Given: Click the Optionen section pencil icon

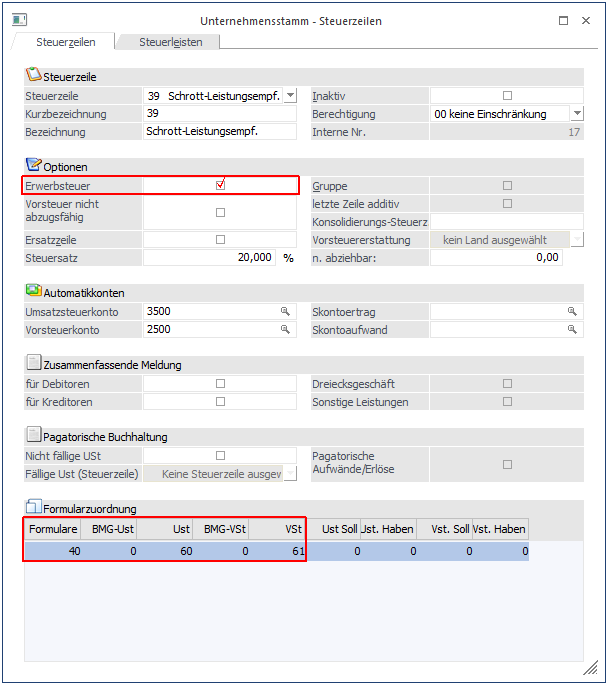Looking at the screenshot, I should click(33, 165).
